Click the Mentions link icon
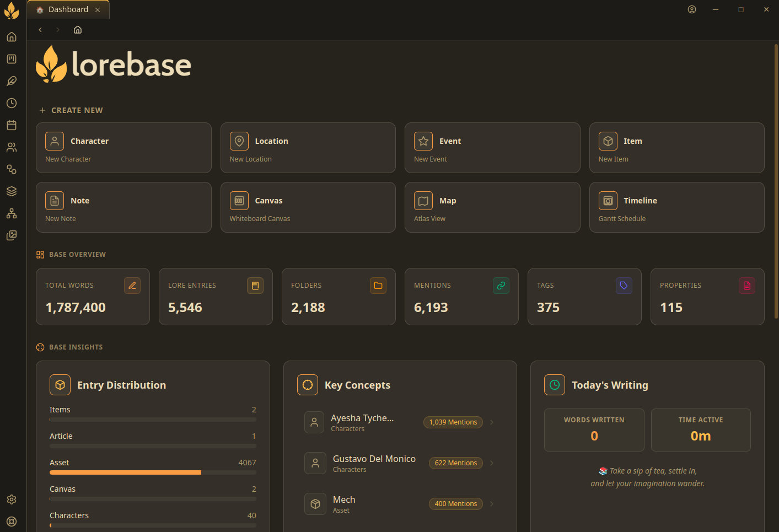Viewport: 779px width, 532px height. (501, 286)
